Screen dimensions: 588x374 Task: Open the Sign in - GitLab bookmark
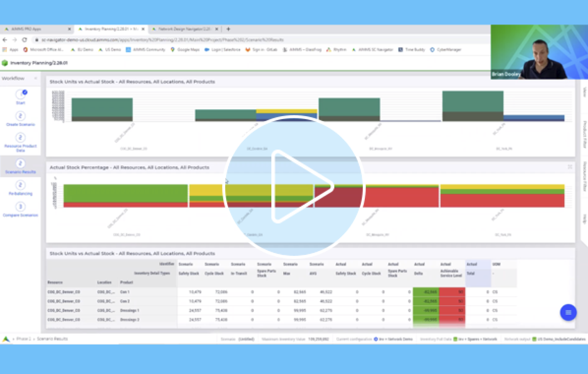click(x=263, y=49)
